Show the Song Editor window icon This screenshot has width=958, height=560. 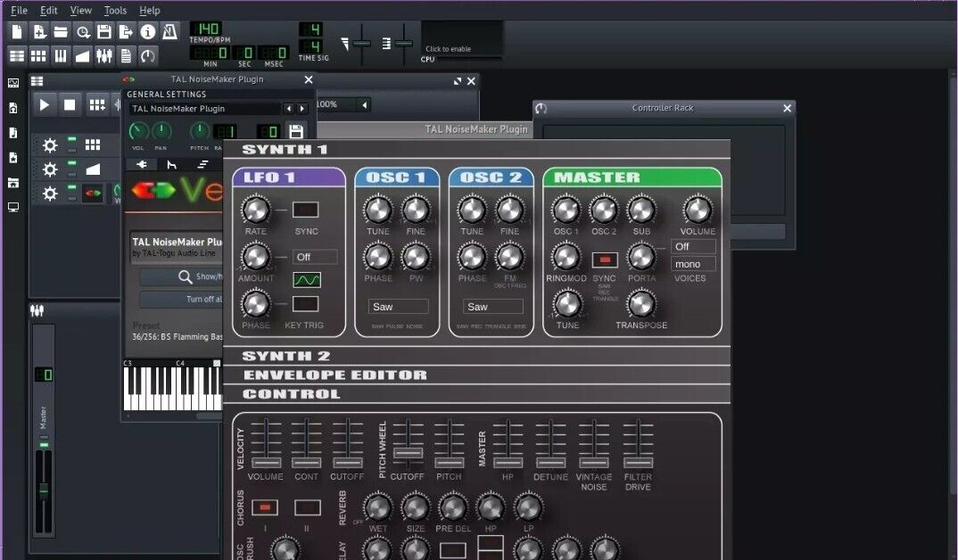[17, 56]
